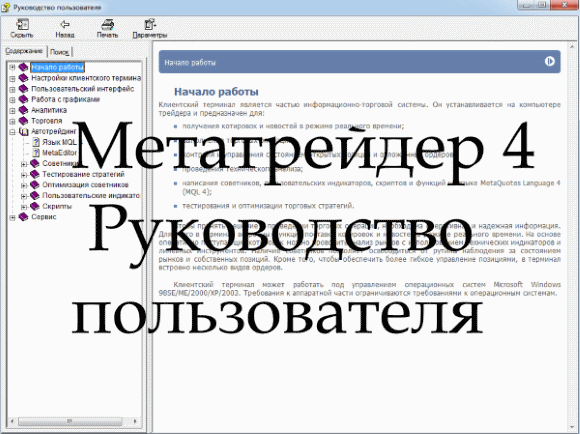Viewport: 580px width, 434px height.
Task: Click the help window title bar icon
Action: tap(6, 7)
